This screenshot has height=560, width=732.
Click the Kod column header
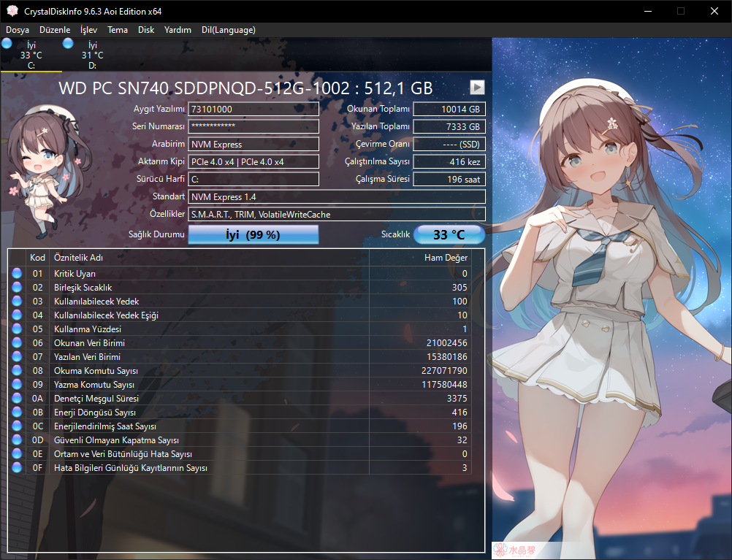coord(37,258)
